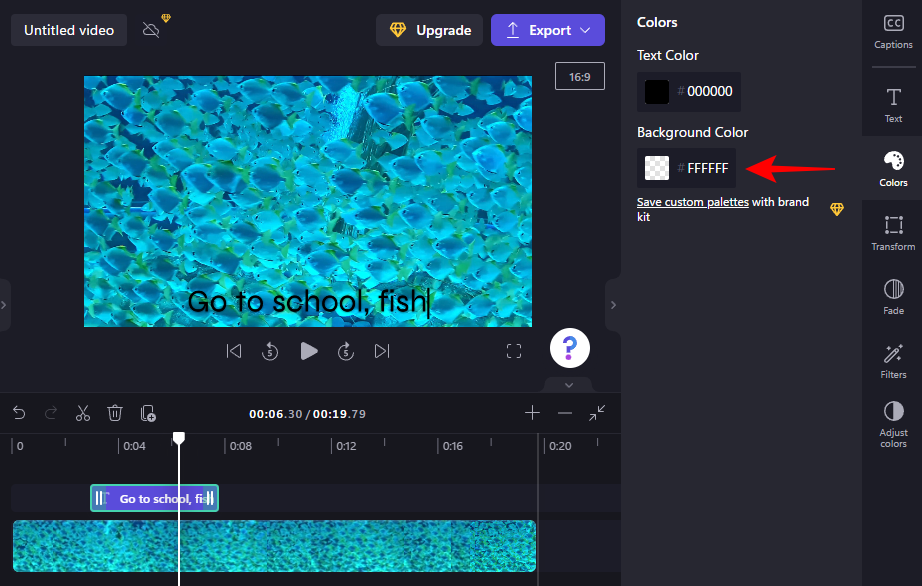Fit timeline to screen icon
Image resolution: width=922 pixels, height=586 pixels.
pos(597,413)
